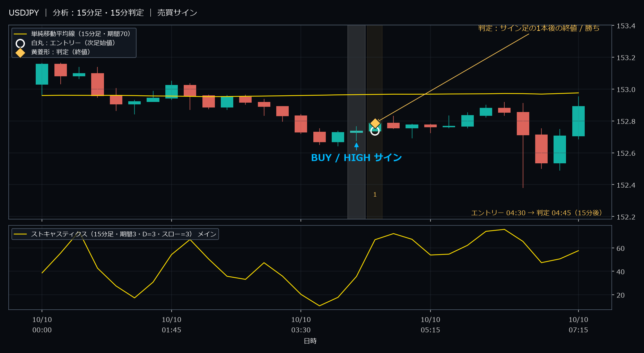Click the yellow diamond judgment marker on the chart
The width and height of the screenshot is (644, 353).
[375, 123]
